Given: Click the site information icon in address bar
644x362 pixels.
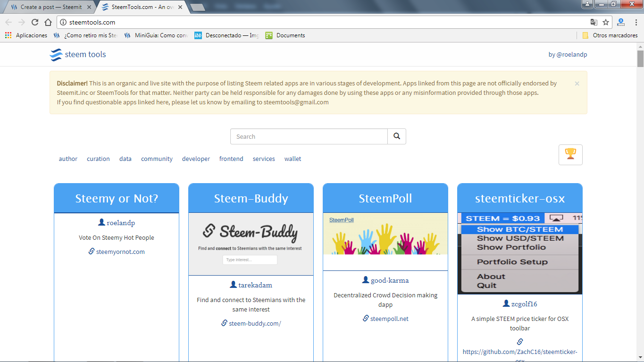Looking at the screenshot, I should point(63,22).
